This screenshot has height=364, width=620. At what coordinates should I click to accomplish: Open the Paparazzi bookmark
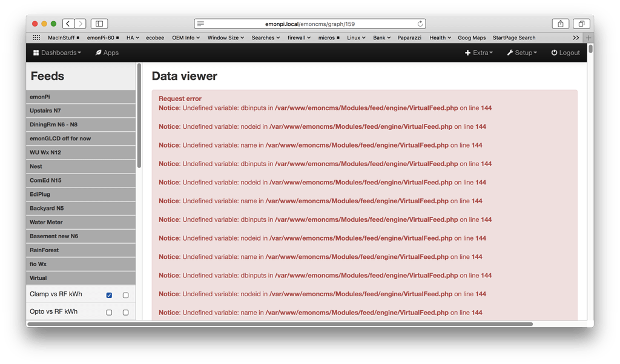(x=409, y=37)
